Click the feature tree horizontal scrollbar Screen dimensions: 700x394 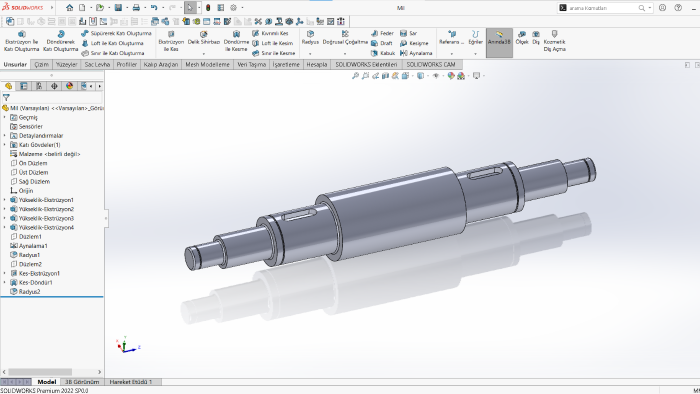click(x=40, y=372)
